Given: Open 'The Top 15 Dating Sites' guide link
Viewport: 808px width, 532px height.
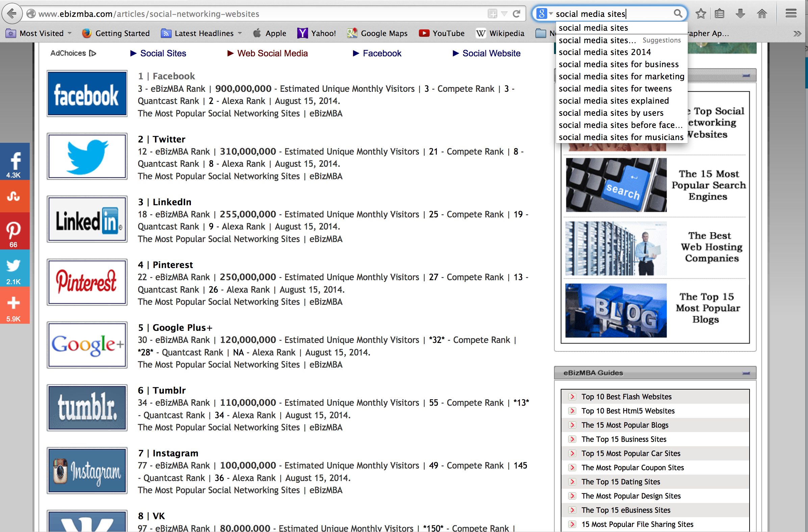Looking at the screenshot, I should (621, 482).
